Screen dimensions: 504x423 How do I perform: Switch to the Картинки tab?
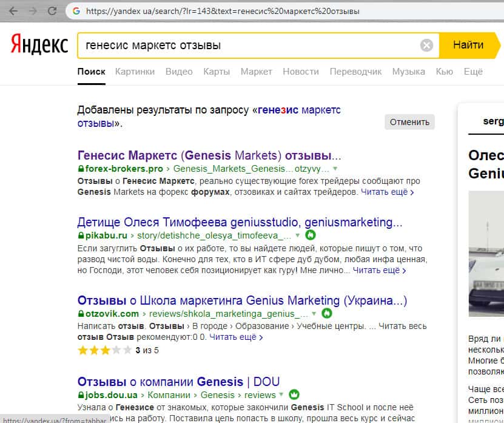click(135, 72)
